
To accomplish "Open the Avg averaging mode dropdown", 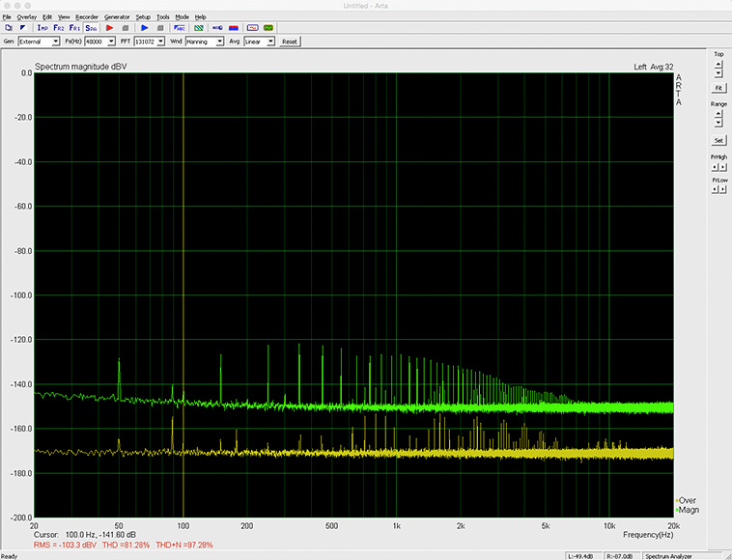I will tap(259, 42).
